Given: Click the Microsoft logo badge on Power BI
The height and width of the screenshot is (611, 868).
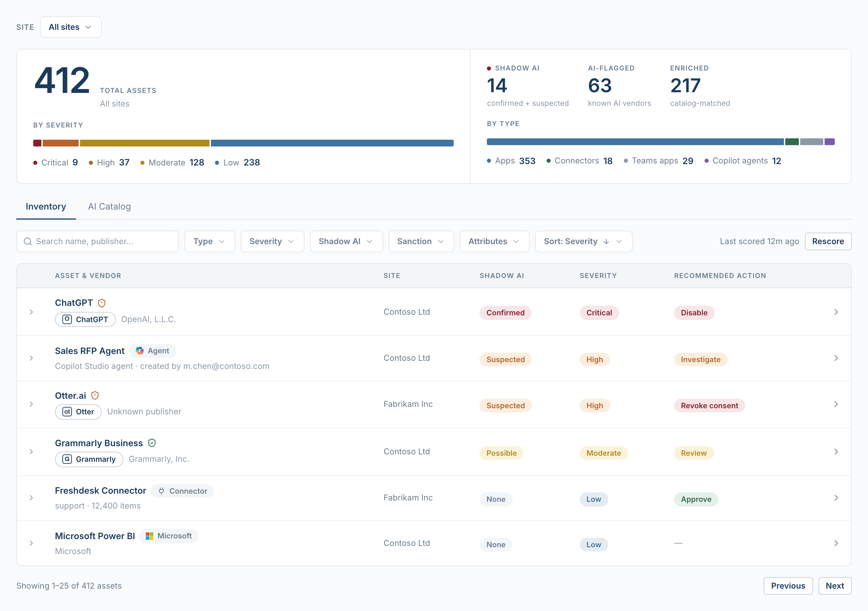Looking at the screenshot, I should pyautogui.click(x=169, y=536).
